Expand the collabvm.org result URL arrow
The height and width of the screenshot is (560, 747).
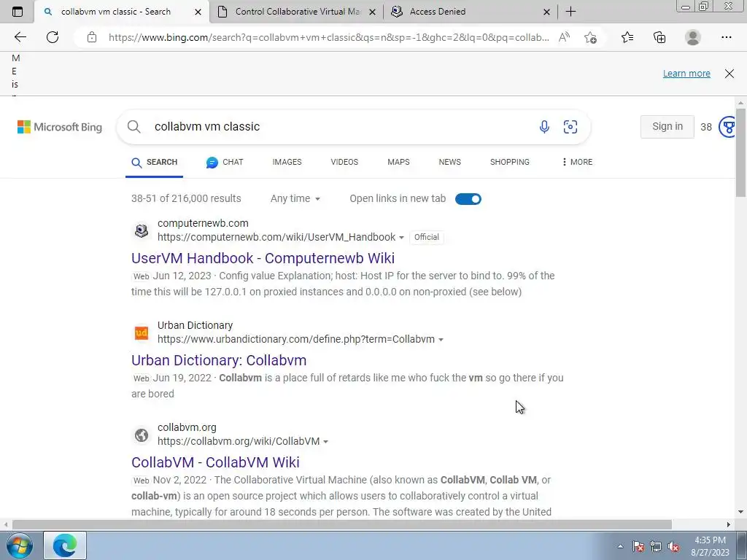point(326,442)
